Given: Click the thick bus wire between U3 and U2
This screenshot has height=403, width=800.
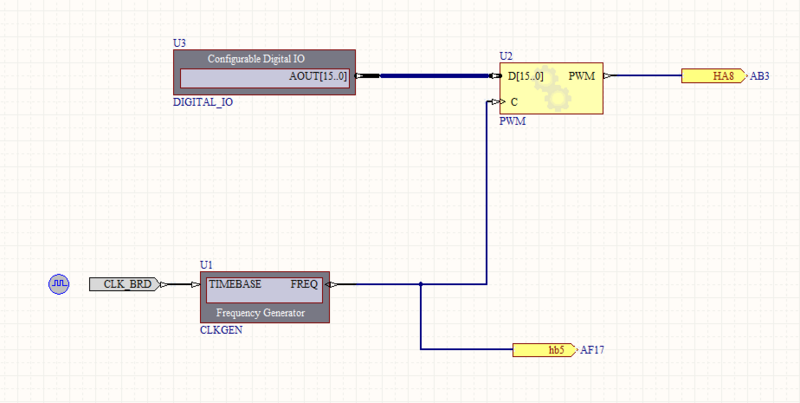Looking at the screenshot, I should click(x=430, y=76).
